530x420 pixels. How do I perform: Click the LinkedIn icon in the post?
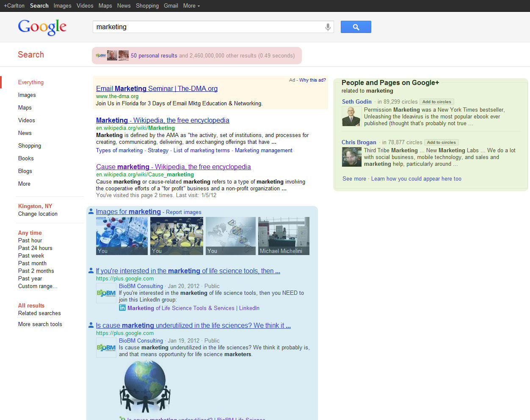(x=122, y=308)
